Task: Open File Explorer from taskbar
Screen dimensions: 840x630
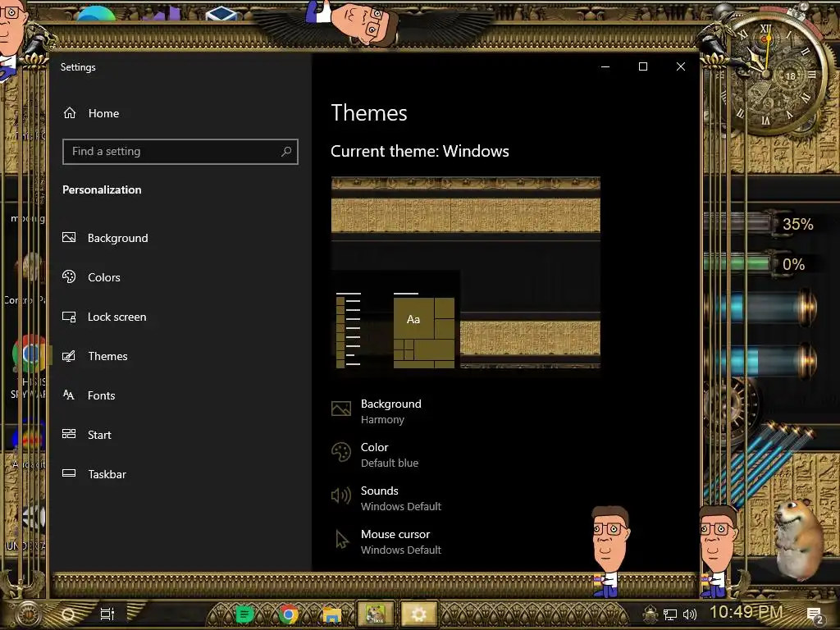Action: [x=331, y=615]
